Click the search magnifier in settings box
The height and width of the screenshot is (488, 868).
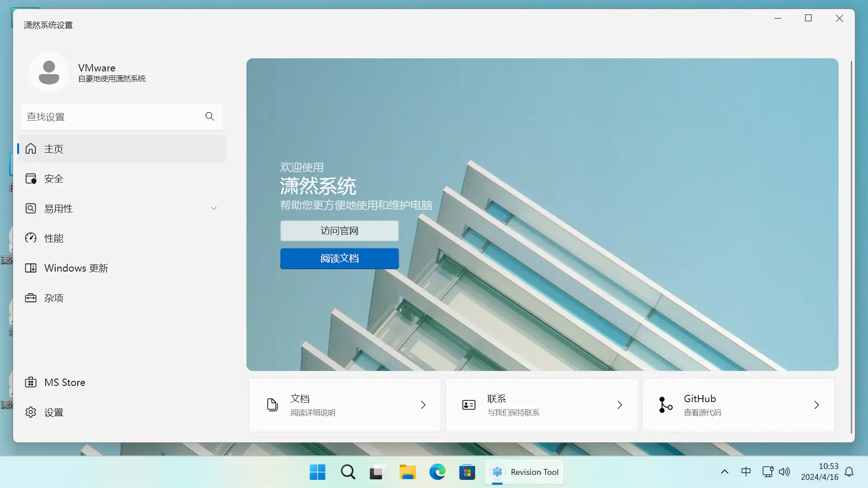(209, 117)
